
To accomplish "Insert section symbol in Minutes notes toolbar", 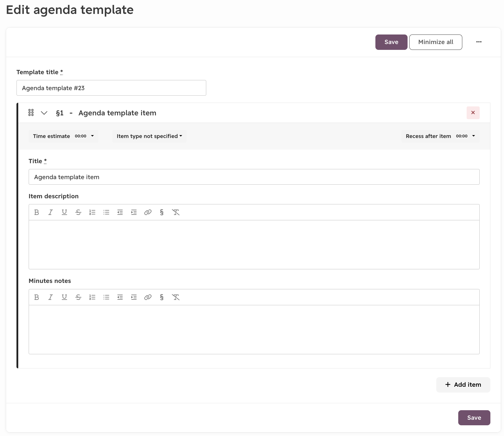I will click(162, 297).
